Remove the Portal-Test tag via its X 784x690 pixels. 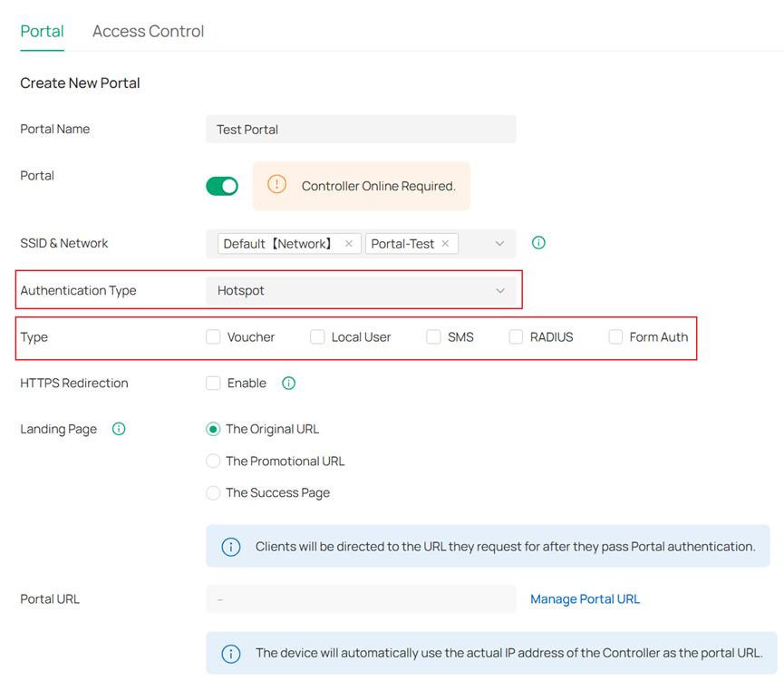coord(445,244)
